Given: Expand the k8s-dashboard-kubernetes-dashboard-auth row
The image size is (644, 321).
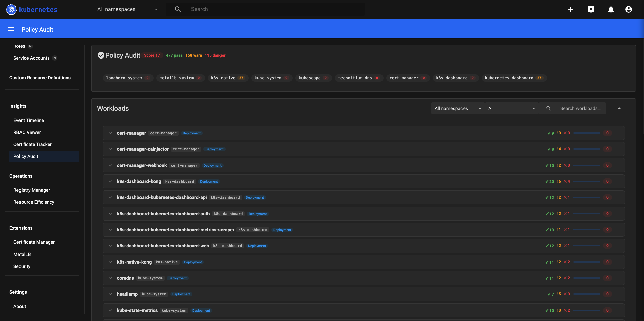Looking at the screenshot, I should pyautogui.click(x=110, y=214).
